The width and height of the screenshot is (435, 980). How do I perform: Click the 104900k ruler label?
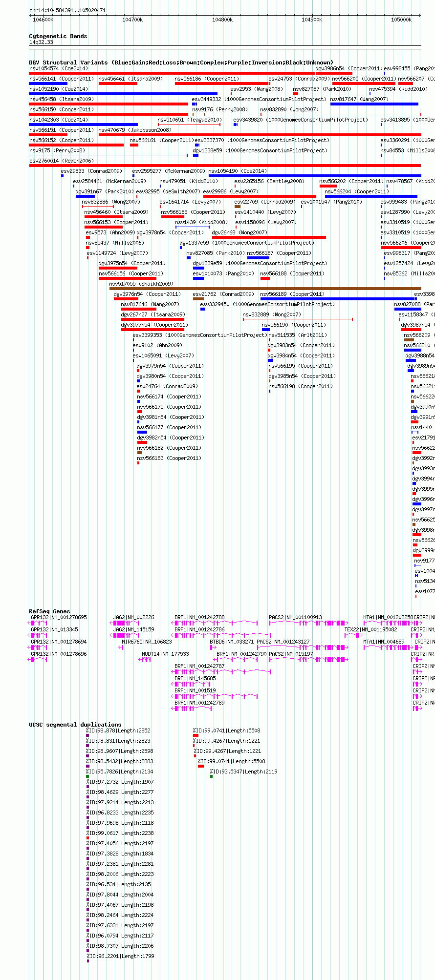click(x=312, y=20)
